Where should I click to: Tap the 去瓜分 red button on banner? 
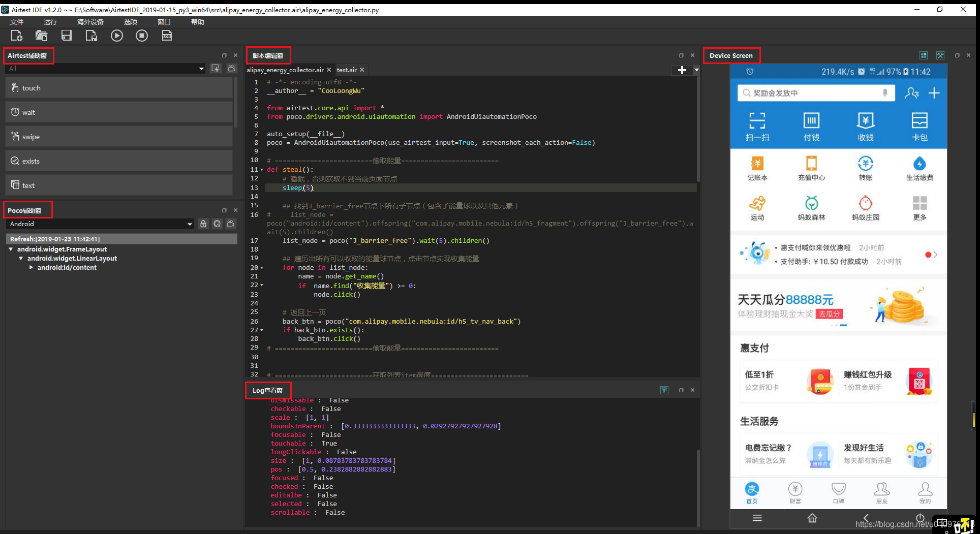tap(829, 314)
